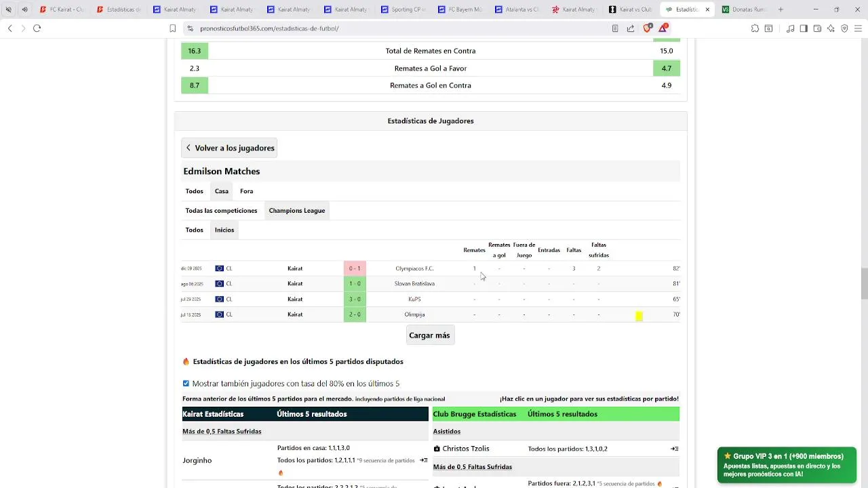The width and height of the screenshot is (868, 488).
Task: Open the Brave Wallet icon
Action: [x=817, y=28]
